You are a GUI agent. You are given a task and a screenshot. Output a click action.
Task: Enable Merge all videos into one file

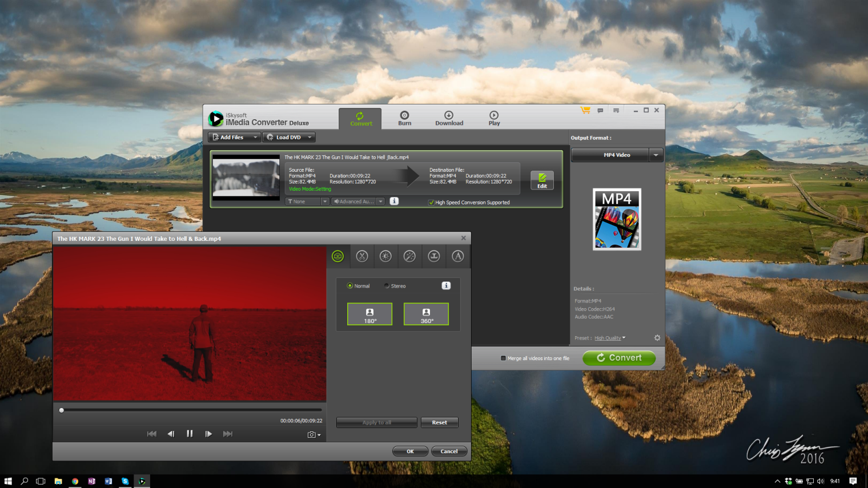click(503, 358)
